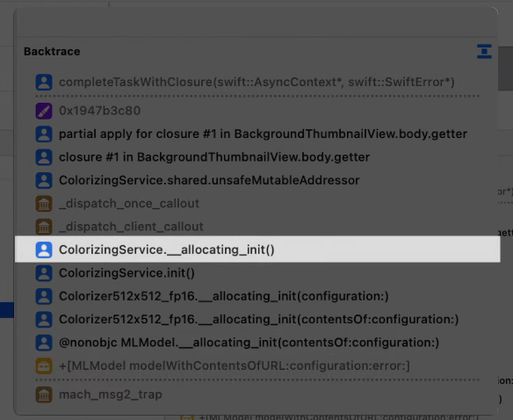Select the completeTaskWithClosure stack frame

click(256, 82)
